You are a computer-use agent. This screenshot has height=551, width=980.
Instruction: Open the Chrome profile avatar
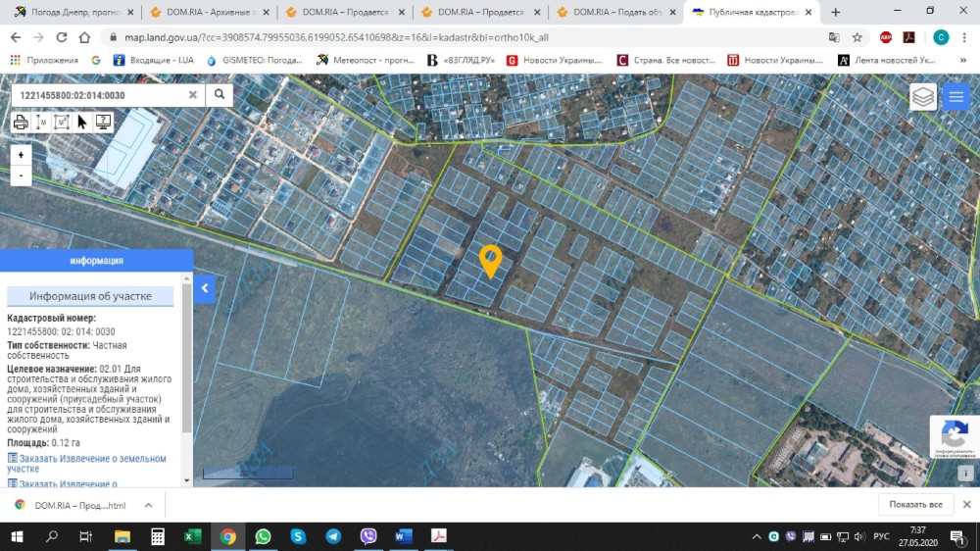(941, 37)
